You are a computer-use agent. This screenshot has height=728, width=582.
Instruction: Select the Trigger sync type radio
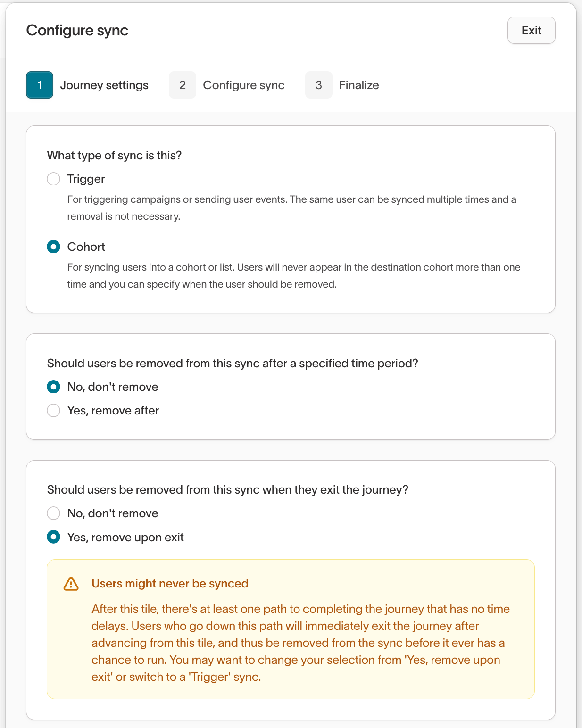[x=54, y=179]
